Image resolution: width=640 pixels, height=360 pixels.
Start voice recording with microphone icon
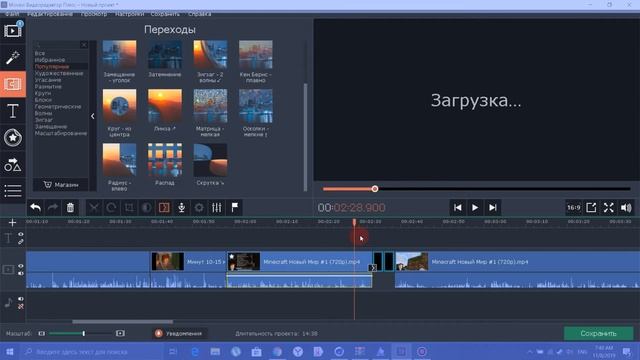pyautogui.click(x=182, y=208)
